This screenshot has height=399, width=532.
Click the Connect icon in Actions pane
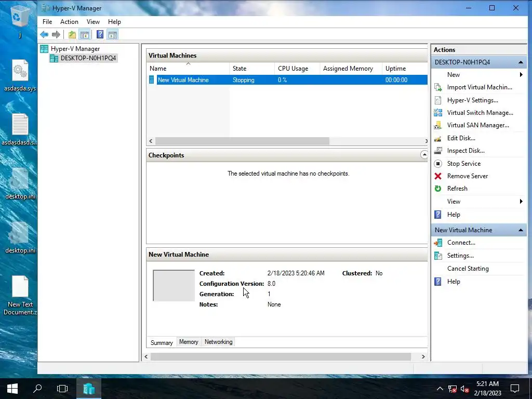point(438,243)
